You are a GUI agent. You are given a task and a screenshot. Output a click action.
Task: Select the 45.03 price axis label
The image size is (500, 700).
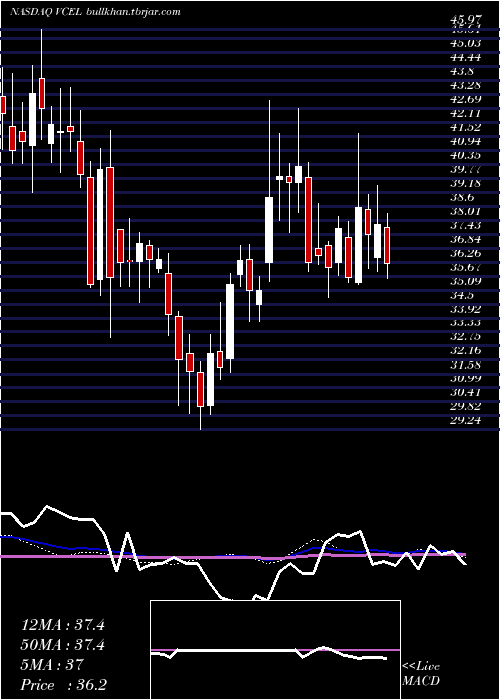466,43
